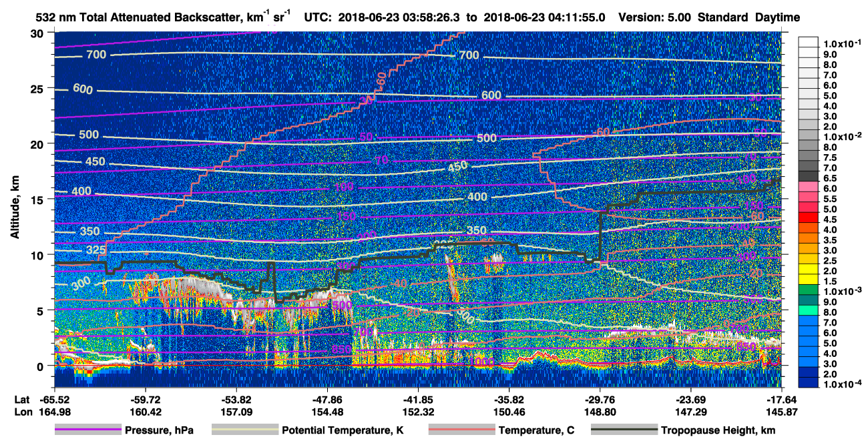Select latitude value -47.86
This screenshot has height=445, width=868.
(x=327, y=399)
